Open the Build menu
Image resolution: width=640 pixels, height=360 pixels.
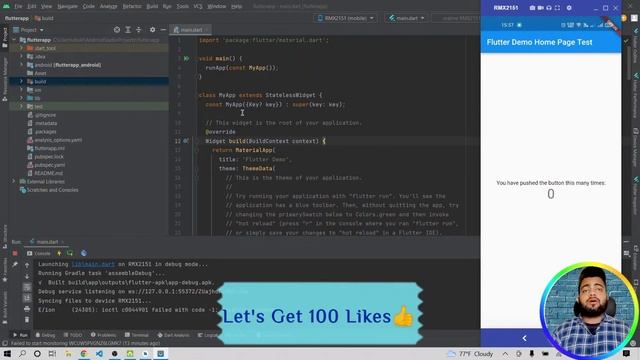[x=152, y=7]
